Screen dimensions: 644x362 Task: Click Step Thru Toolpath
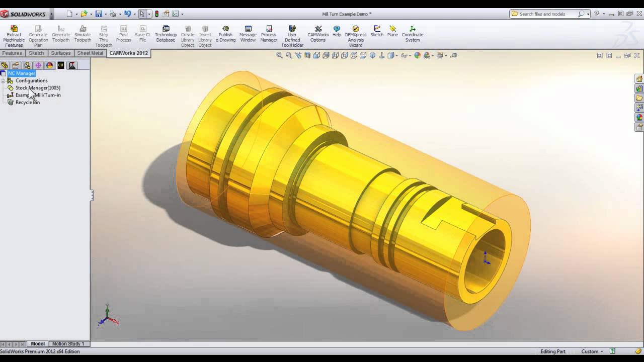104,36
